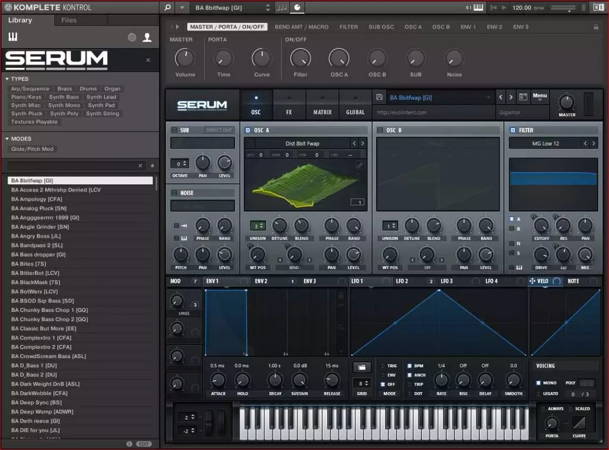Screen dimensions: 609x450
Task: Enable the OSC B oscillator switch
Action: click(x=381, y=130)
